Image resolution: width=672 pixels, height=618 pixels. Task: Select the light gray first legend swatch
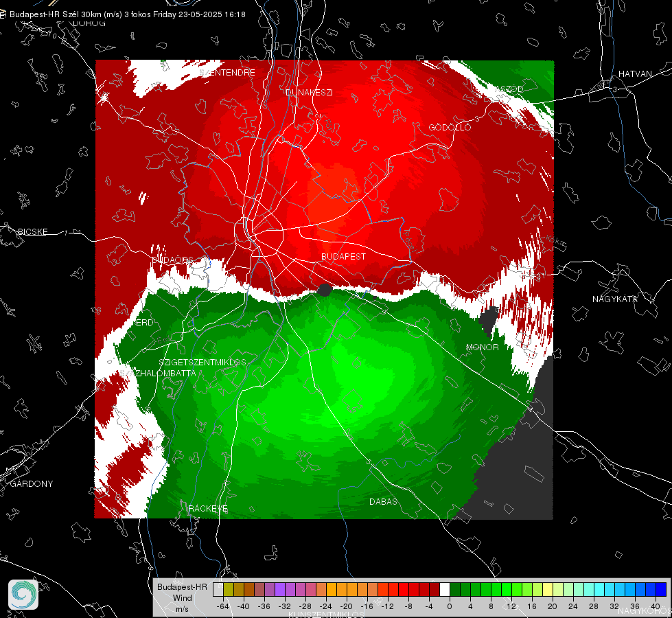[218, 589]
